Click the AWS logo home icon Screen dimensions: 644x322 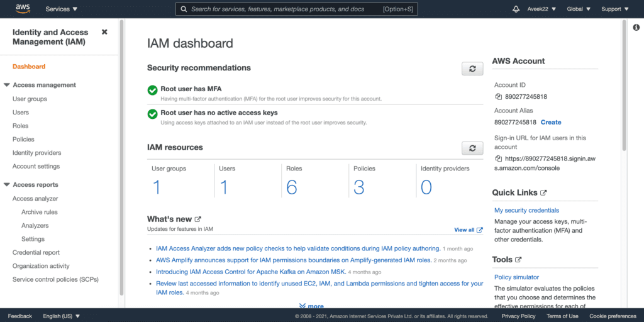[23, 9]
